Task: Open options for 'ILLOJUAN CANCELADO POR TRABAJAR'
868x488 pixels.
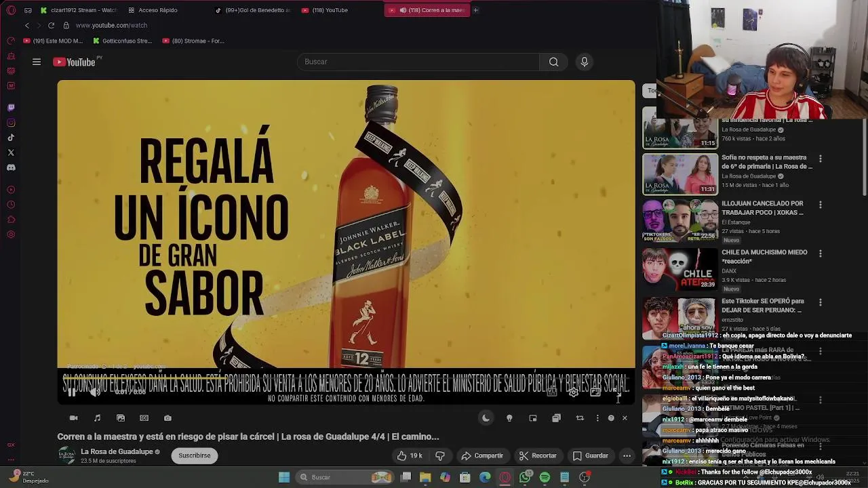Action: (821, 205)
